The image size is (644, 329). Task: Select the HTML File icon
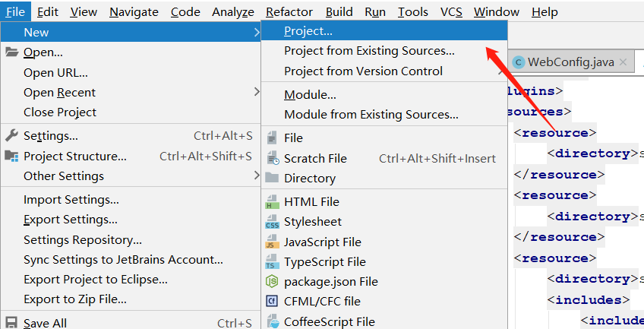272,201
